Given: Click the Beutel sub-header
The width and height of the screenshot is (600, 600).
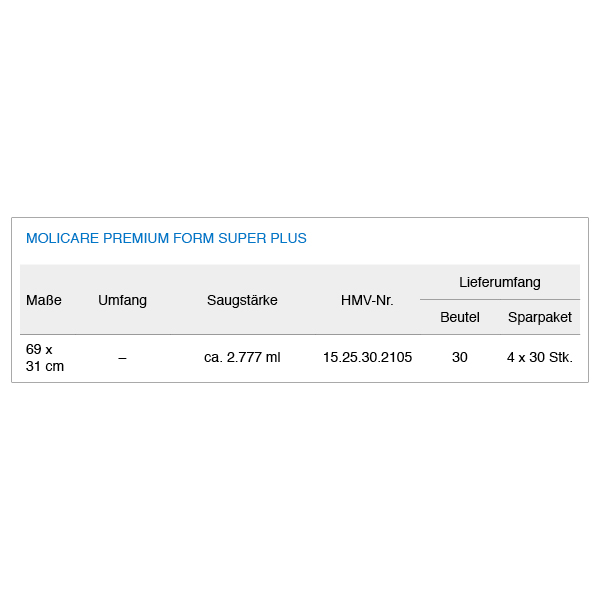Looking at the screenshot, I should click(x=460, y=317).
